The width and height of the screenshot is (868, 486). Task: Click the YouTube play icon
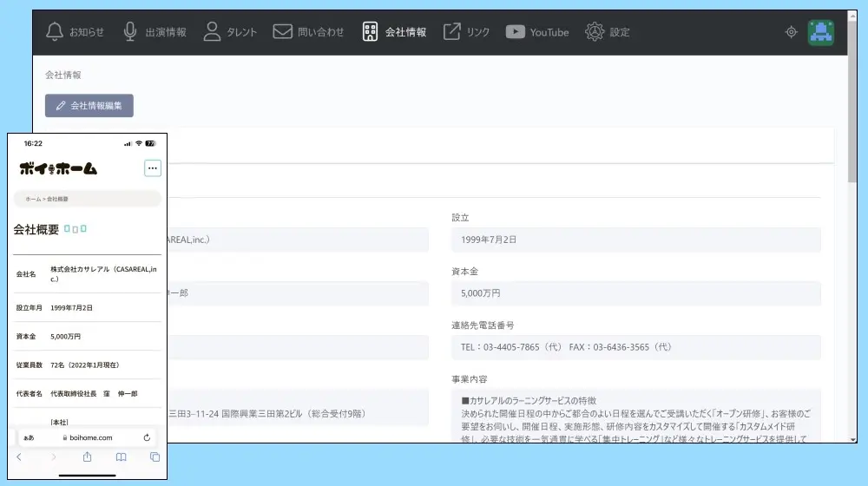(515, 32)
